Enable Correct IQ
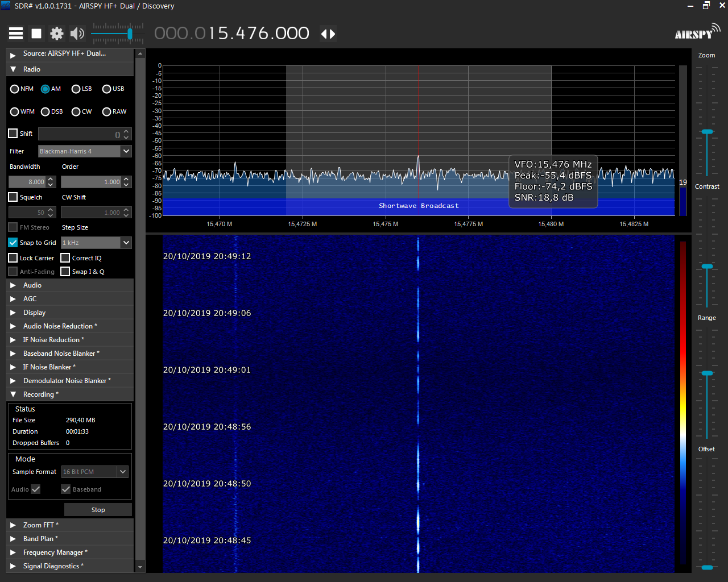 [x=65, y=258]
